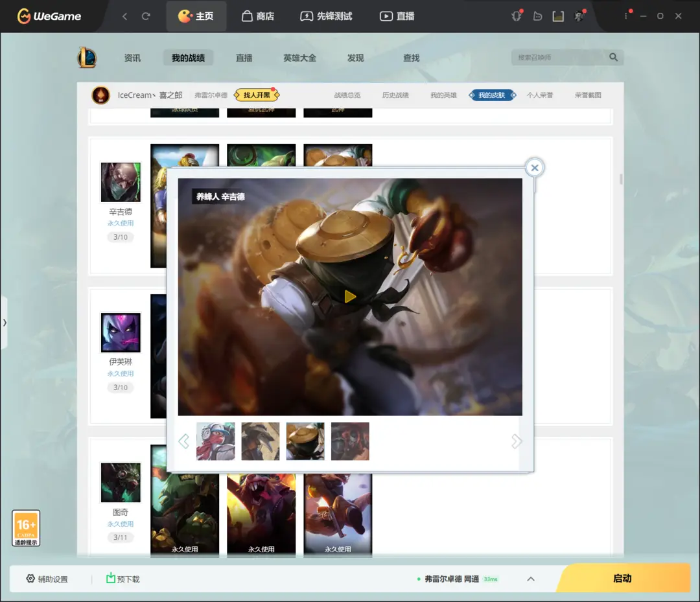Viewport: 700px width, 602px height.
Task: Select the 弗雷尔卓德 网通 server entry
Action: tap(457, 579)
